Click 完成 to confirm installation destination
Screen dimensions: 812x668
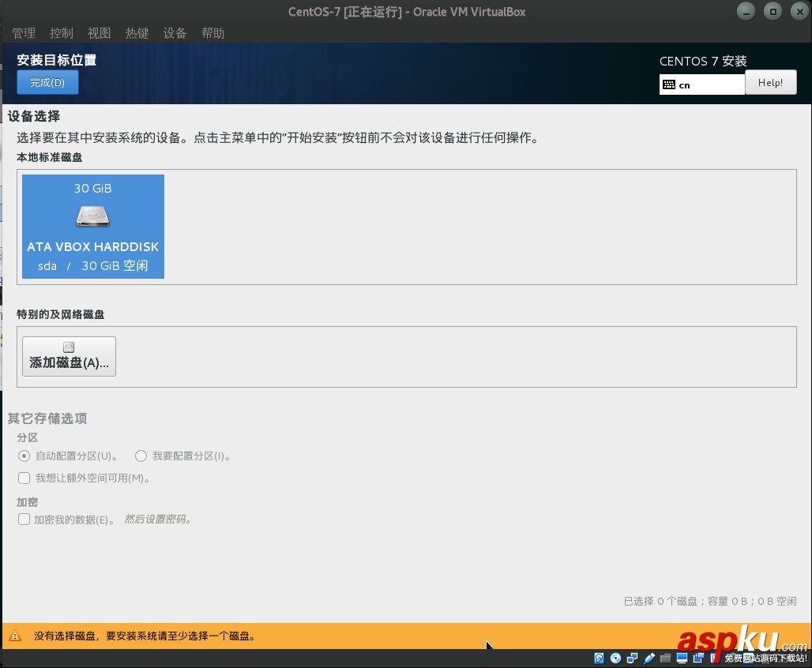pos(47,82)
